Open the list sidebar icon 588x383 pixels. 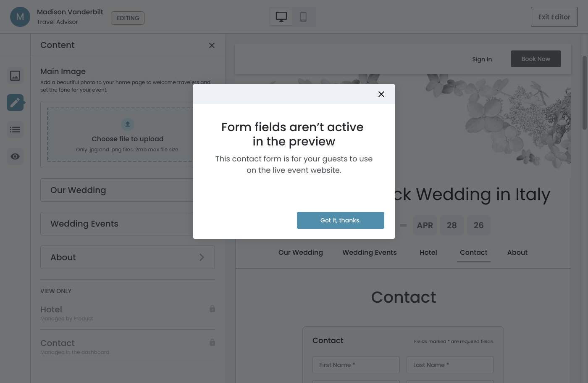click(x=15, y=129)
